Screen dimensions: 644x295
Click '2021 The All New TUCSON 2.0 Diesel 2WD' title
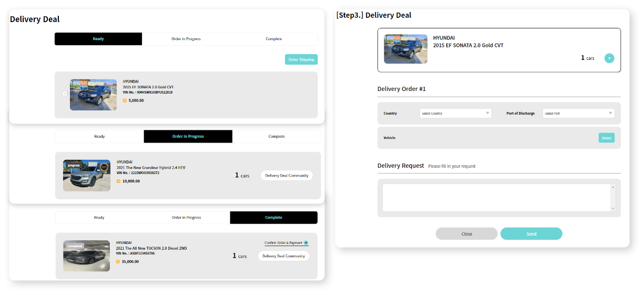tap(151, 248)
